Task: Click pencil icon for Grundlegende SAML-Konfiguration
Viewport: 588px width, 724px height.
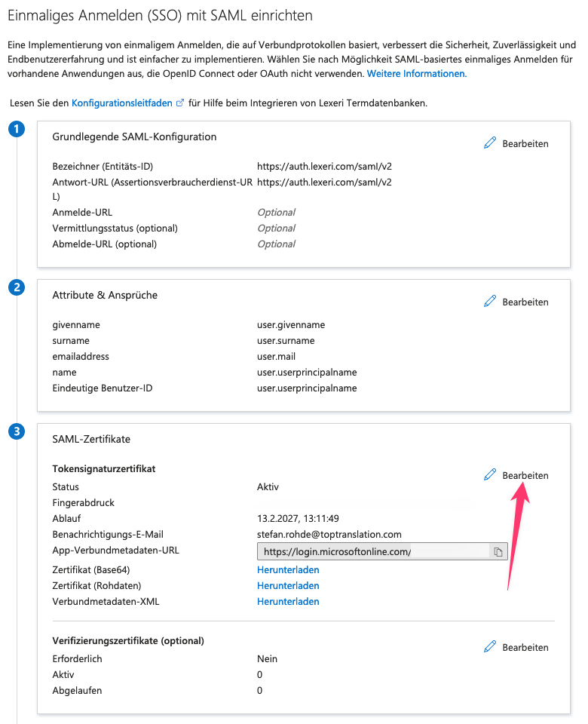Action: (490, 143)
